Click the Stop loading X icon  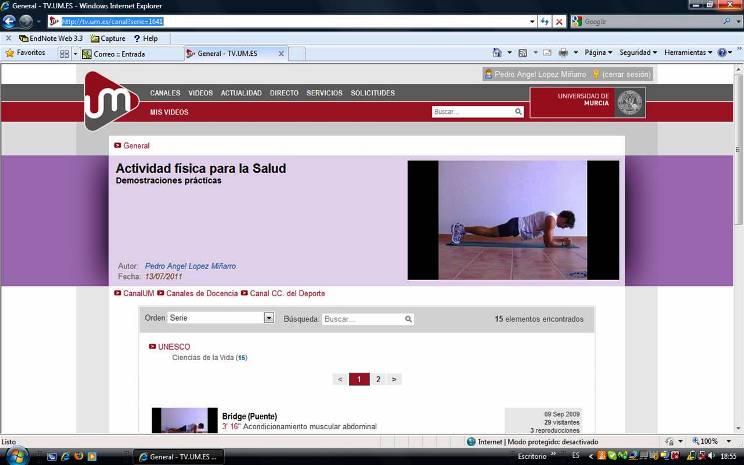pos(559,21)
